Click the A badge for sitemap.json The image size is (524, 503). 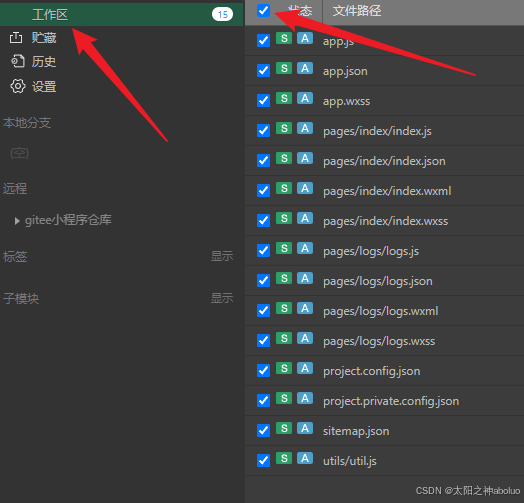305,428
